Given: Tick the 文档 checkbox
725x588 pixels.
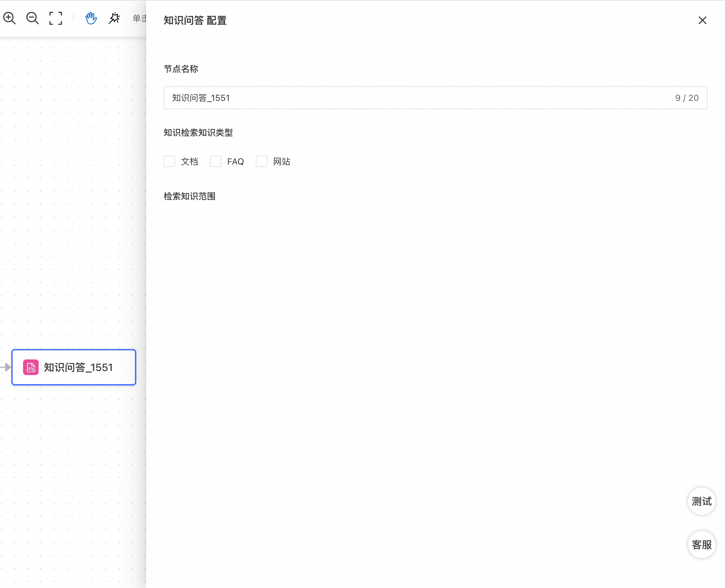Looking at the screenshot, I should 169,161.
